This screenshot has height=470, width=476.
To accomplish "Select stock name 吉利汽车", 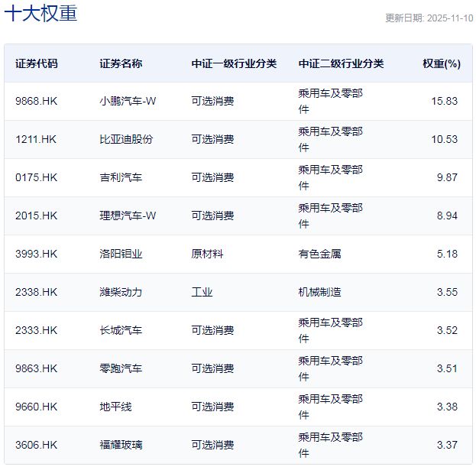I will click(121, 177).
